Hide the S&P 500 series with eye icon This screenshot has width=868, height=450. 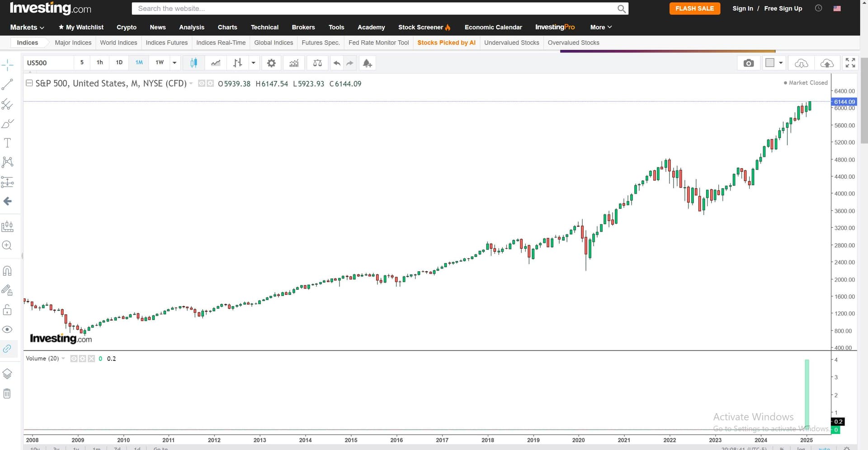(202, 83)
